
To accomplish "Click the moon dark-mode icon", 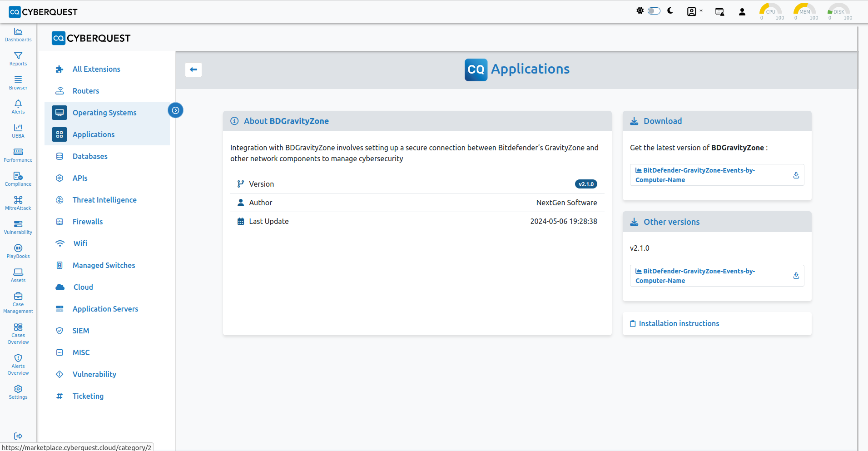I will [670, 11].
